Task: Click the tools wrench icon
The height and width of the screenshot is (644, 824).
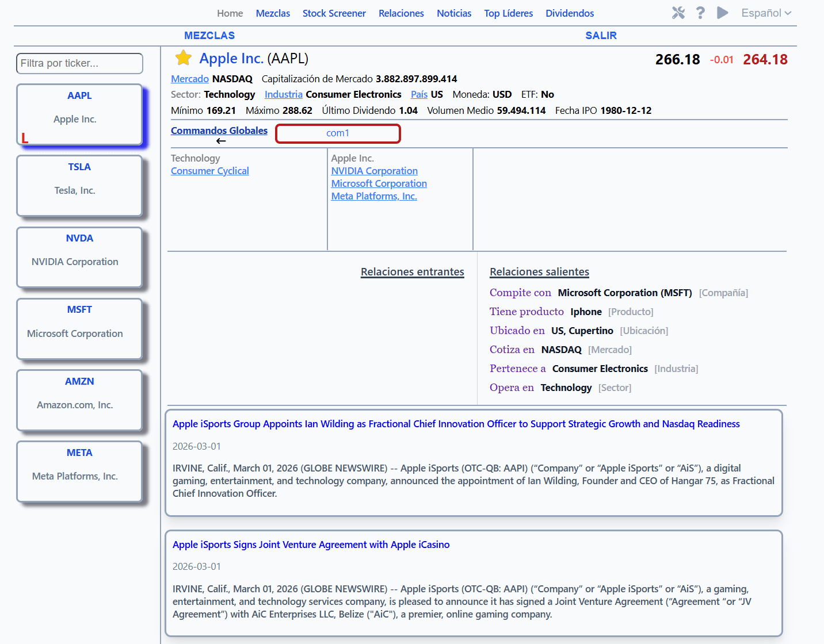Action: (678, 13)
